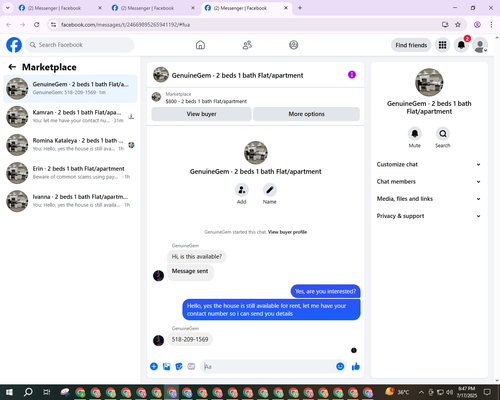Click the Find friends button
500x400 pixels.
(x=411, y=45)
